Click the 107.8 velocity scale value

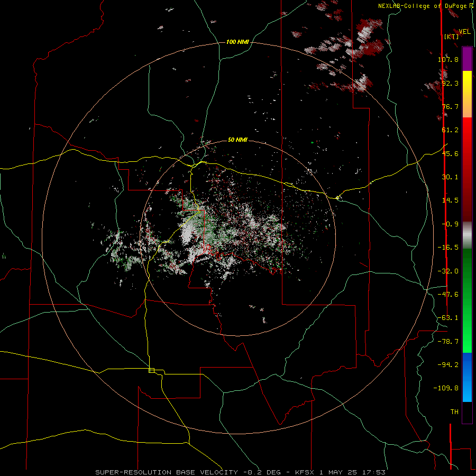(448, 59)
